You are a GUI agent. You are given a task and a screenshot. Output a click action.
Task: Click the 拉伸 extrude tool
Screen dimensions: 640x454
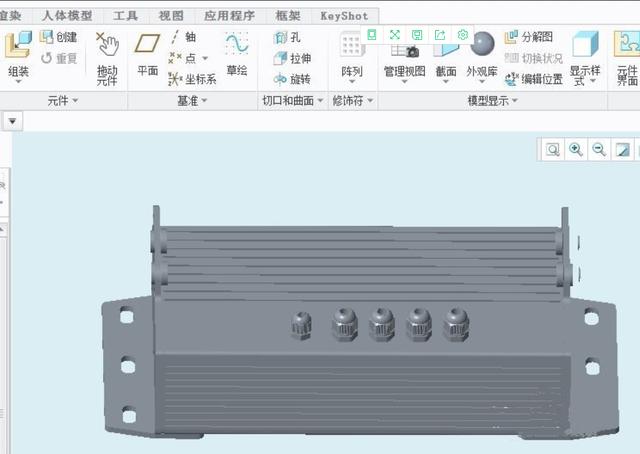tap(292, 58)
